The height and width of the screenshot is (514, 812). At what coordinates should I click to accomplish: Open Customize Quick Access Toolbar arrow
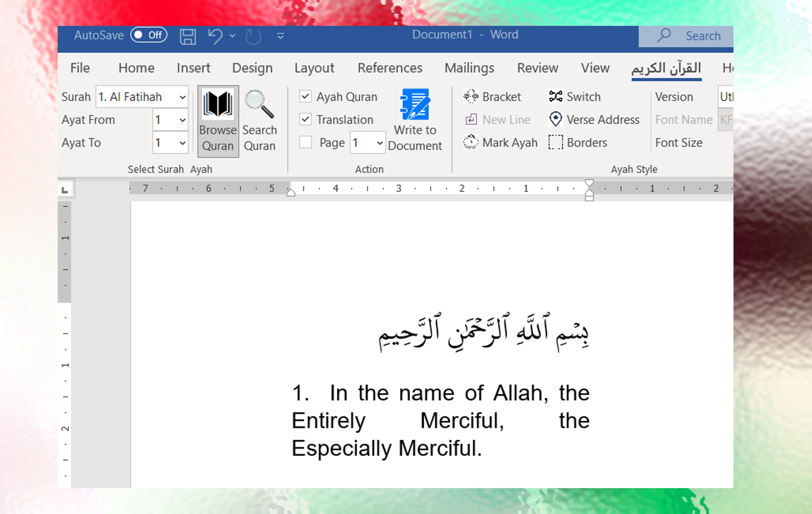281,36
